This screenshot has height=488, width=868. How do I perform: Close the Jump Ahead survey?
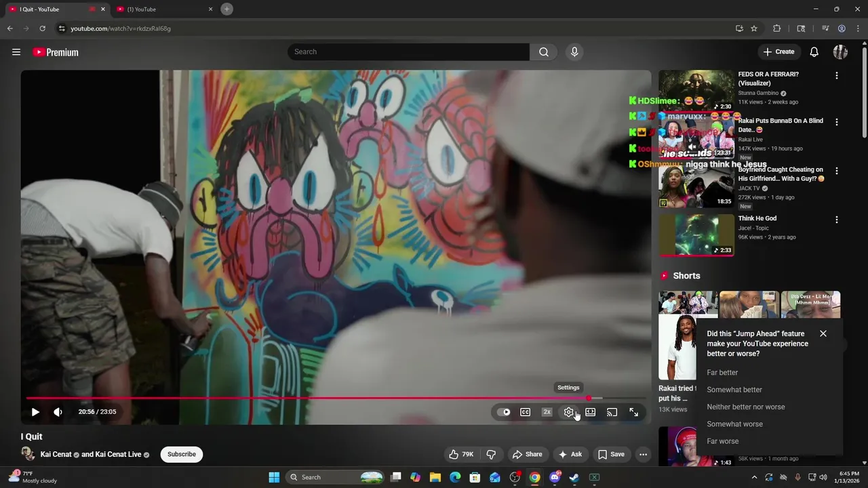click(x=823, y=333)
